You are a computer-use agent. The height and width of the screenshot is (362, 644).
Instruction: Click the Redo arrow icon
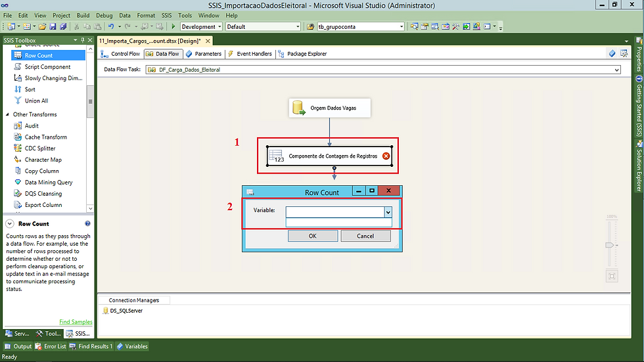pyautogui.click(x=127, y=27)
